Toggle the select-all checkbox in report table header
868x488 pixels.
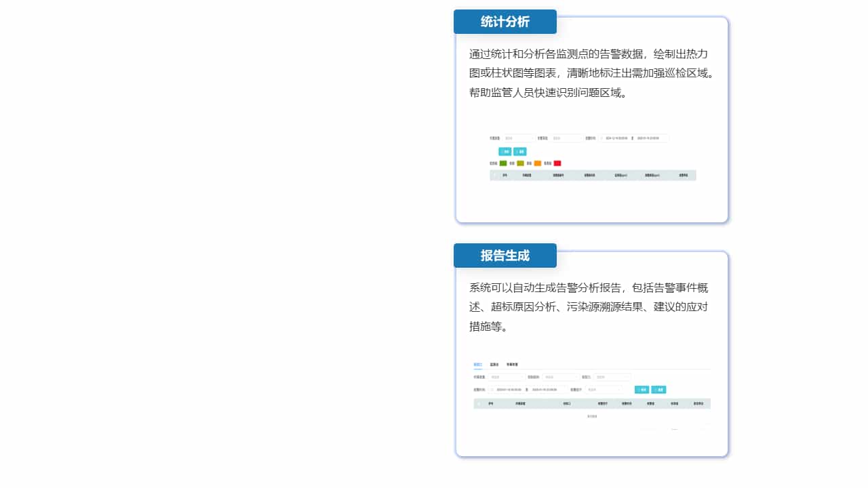point(479,404)
